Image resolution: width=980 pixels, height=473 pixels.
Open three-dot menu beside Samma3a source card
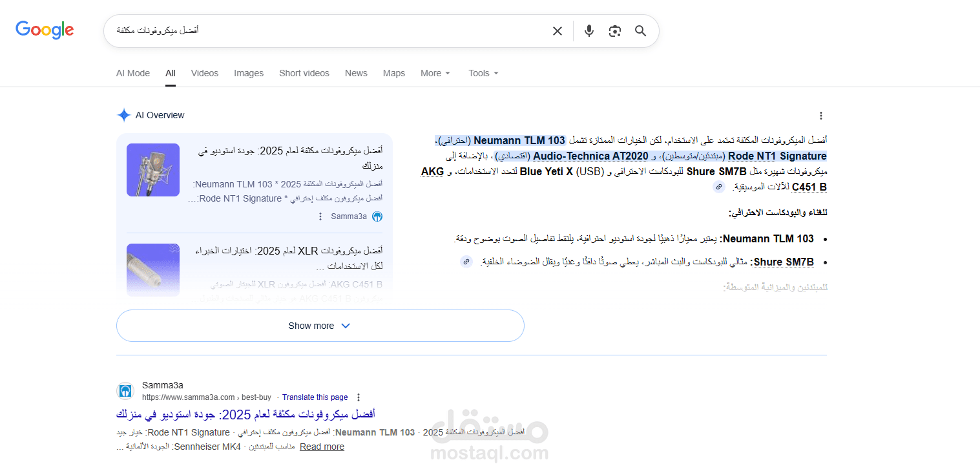[x=320, y=216]
